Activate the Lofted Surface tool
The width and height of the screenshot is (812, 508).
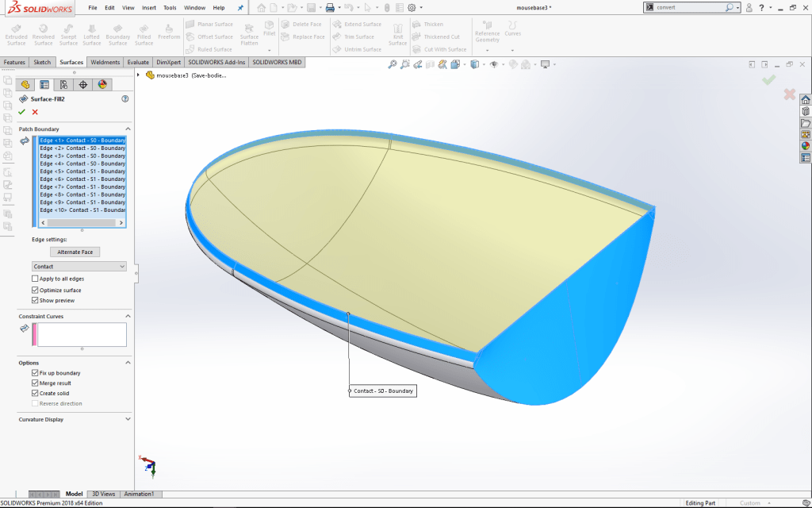point(93,33)
